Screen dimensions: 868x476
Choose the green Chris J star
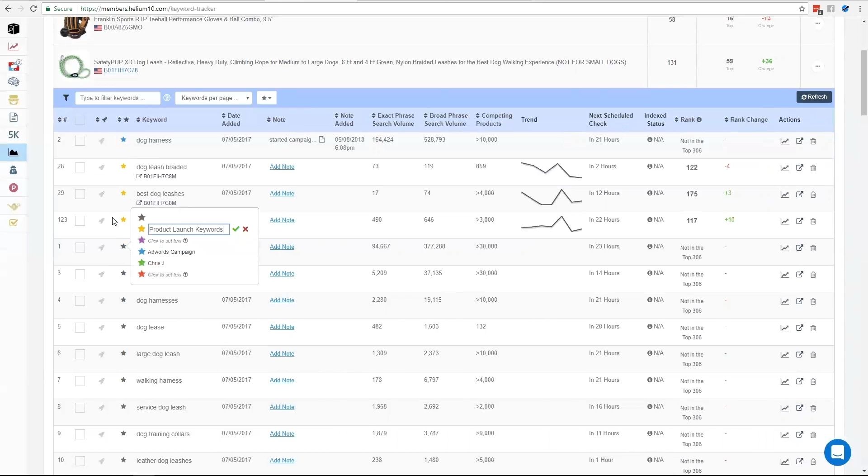pyautogui.click(x=142, y=263)
